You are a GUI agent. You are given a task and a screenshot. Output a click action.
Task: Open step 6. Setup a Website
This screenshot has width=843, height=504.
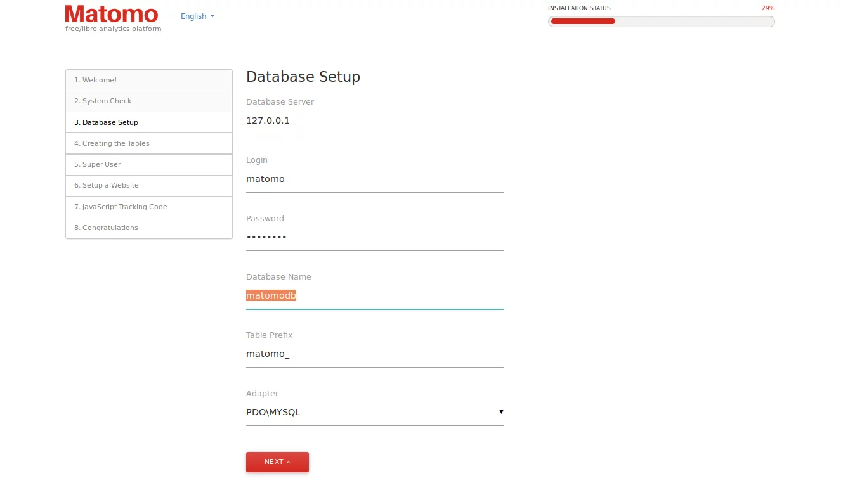click(x=149, y=186)
